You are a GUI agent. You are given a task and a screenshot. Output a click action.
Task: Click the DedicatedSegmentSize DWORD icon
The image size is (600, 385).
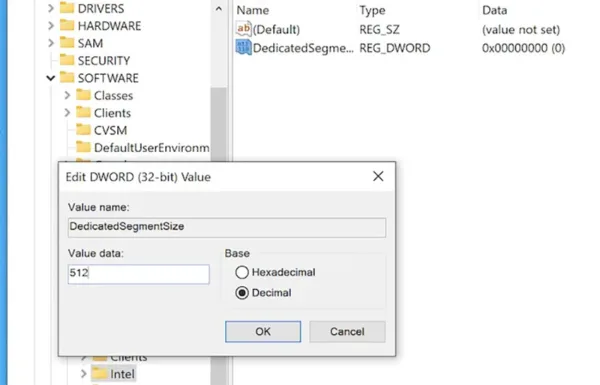(x=244, y=47)
